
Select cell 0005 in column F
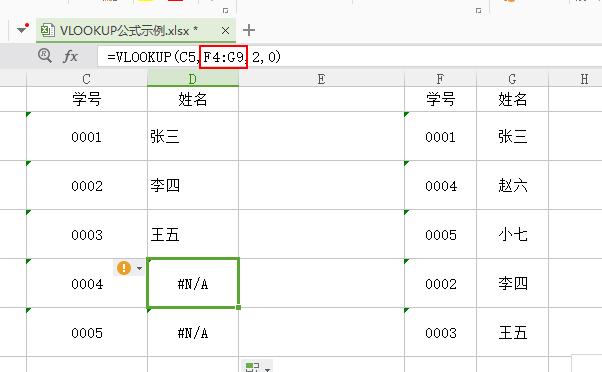tap(440, 234)
